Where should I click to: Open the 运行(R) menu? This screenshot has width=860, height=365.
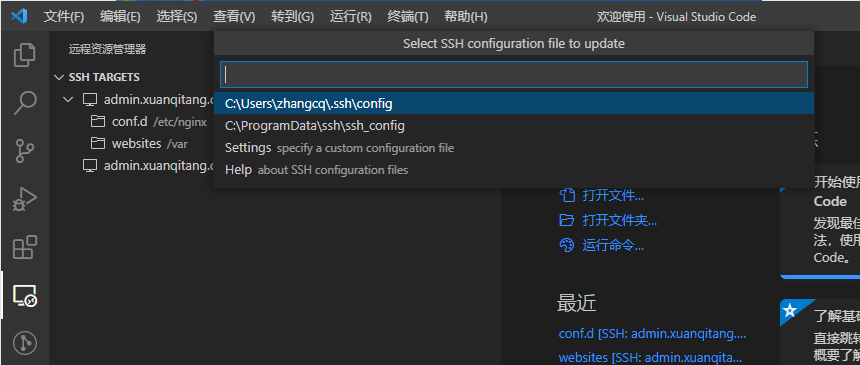[351, 17]
